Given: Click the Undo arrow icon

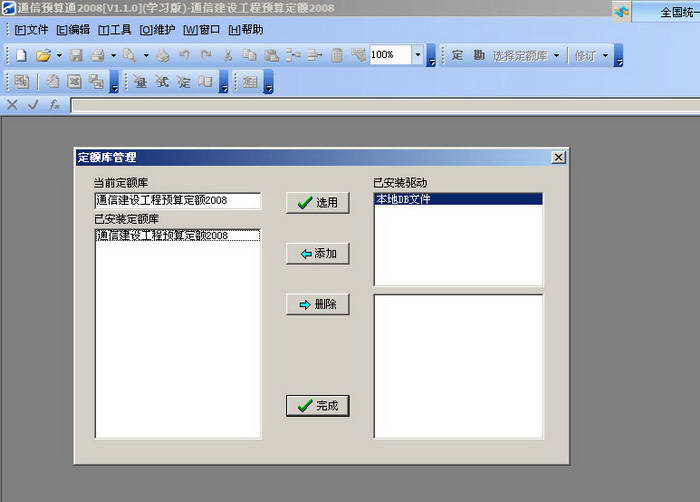Looking at the screenshot, I should tap(184, 55).
